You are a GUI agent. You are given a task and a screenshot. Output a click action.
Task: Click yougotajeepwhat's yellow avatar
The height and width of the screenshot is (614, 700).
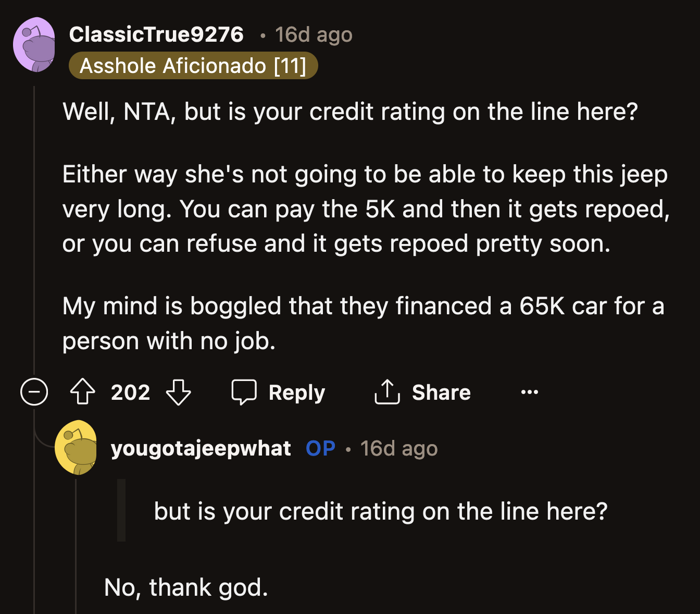[x=77, y=448]
